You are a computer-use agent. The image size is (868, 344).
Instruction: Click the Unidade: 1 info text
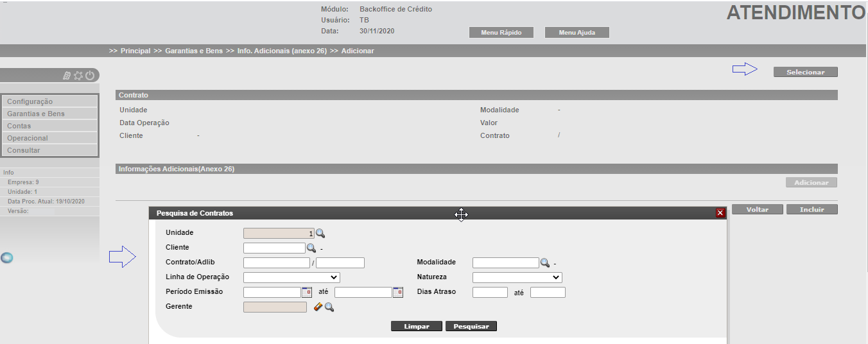point(22,192)
